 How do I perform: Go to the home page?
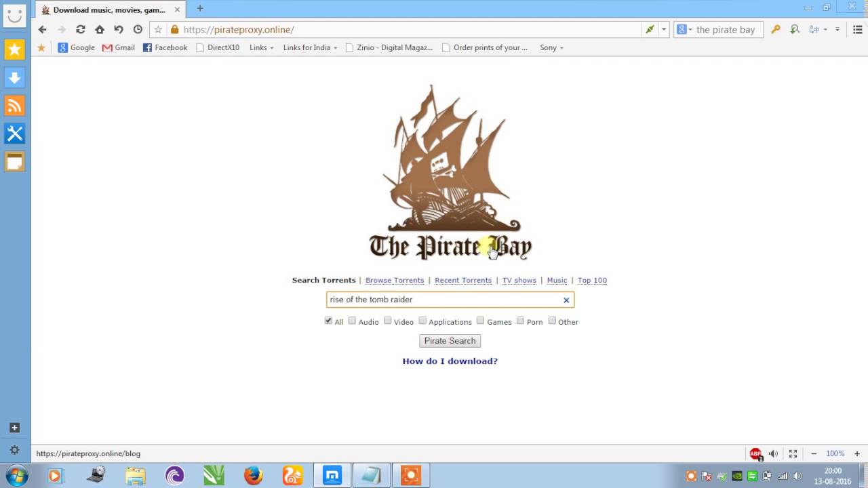point(100,30)
